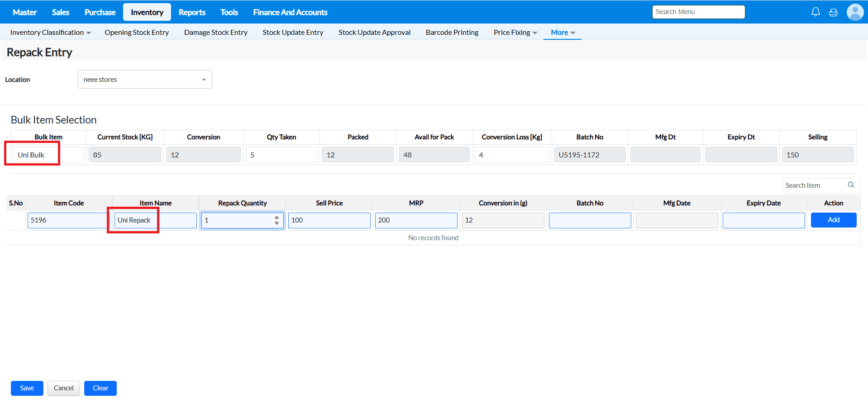Image resolution: width=868 pixels, height=408 pixels.
Task: Open the Finance And Accounts menu
Action: (x=290, y=12)
